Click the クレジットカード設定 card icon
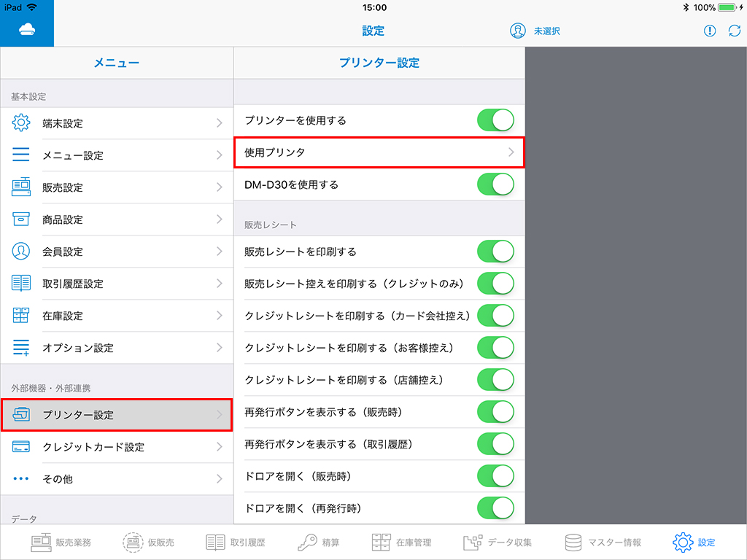The image size is (747, 560). [x=22, y=447]
